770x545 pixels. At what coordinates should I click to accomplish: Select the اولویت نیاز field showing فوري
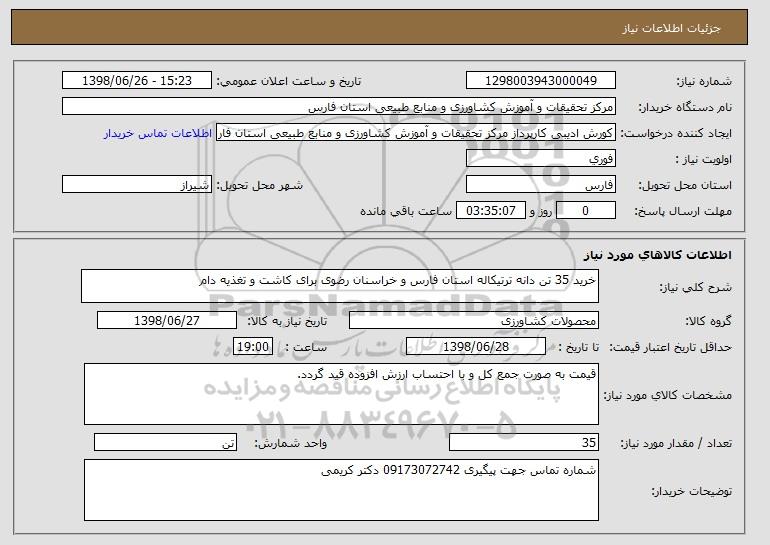[541, 159]
